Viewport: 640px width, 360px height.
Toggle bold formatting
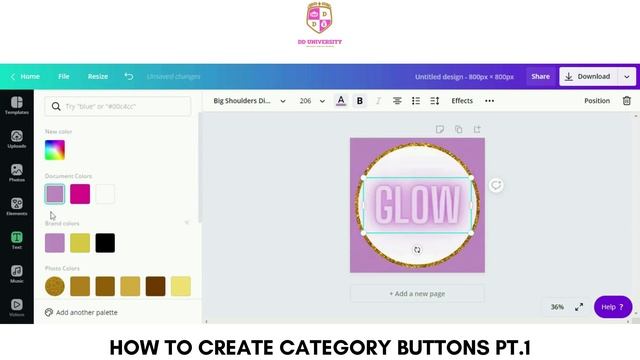coord(360,101)
